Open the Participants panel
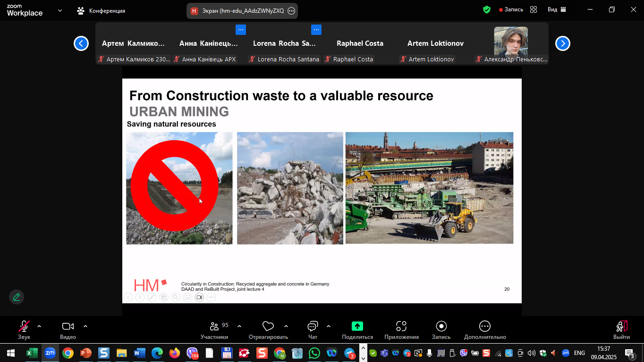Screen dimensions: 644x362 [214, 329]
